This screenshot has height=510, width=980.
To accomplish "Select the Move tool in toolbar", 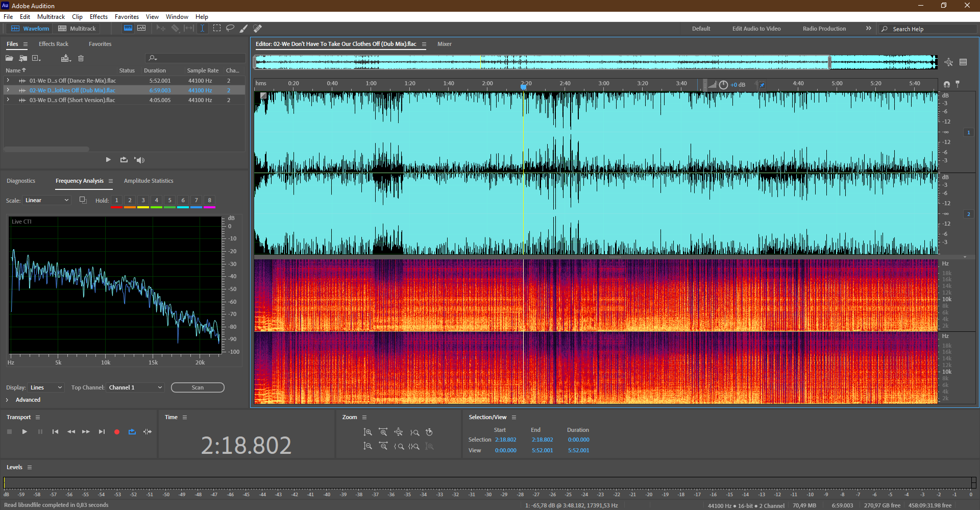I will point(161,29).
